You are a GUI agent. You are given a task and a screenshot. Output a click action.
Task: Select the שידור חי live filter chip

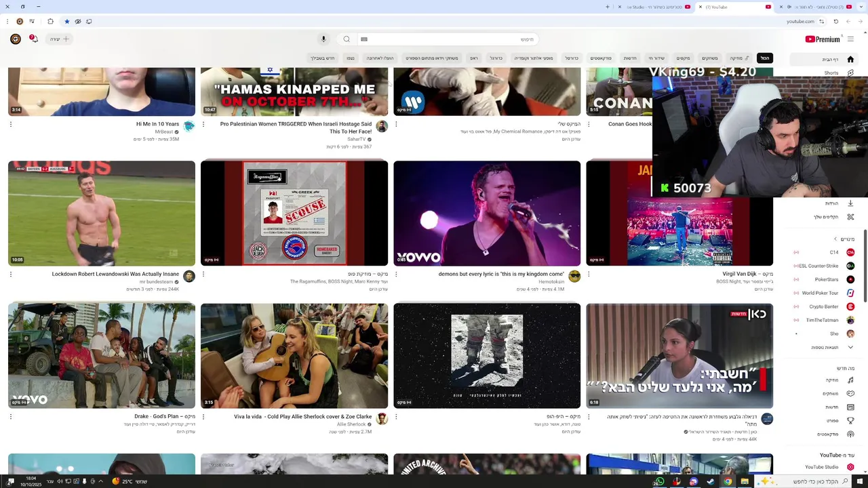click(656, 58)
